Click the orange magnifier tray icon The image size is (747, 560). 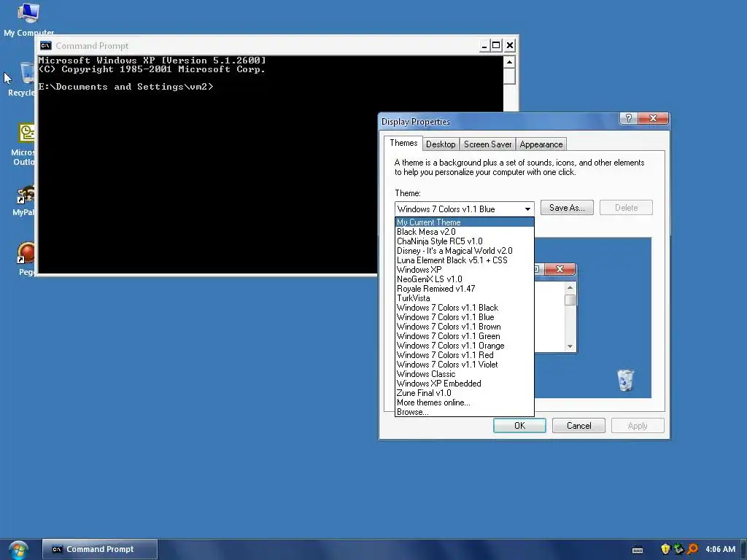692,549
